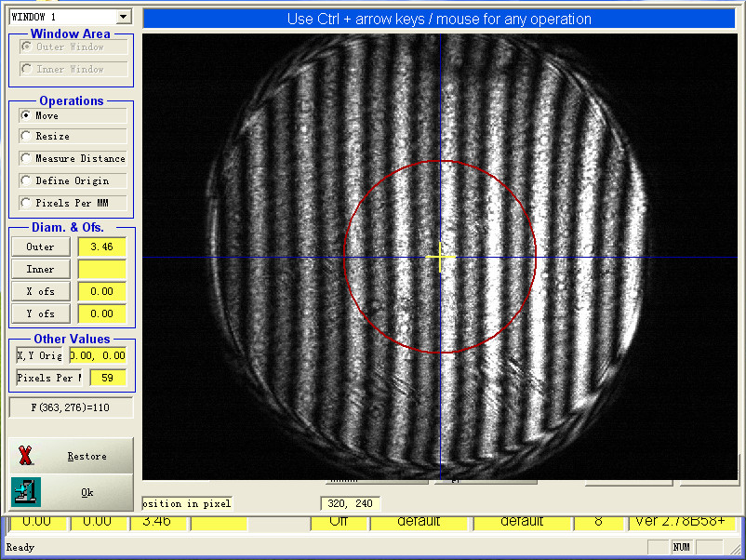Choose the Define Origin radio option
Viewport: 746px width, 560px height.
pyautogui.click(x=25, y=181)
